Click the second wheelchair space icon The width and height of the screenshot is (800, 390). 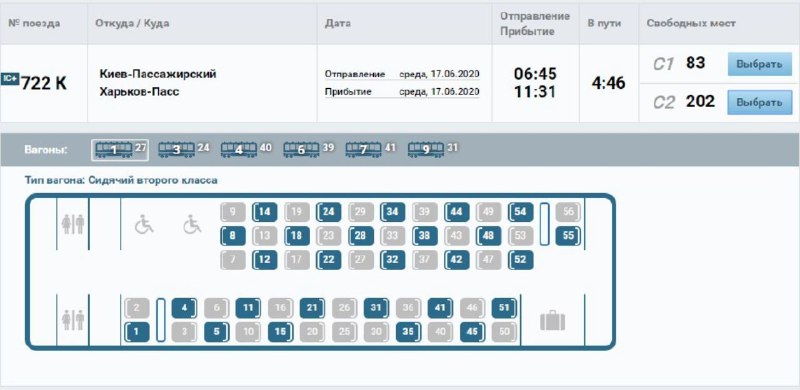tap(192, 224)
